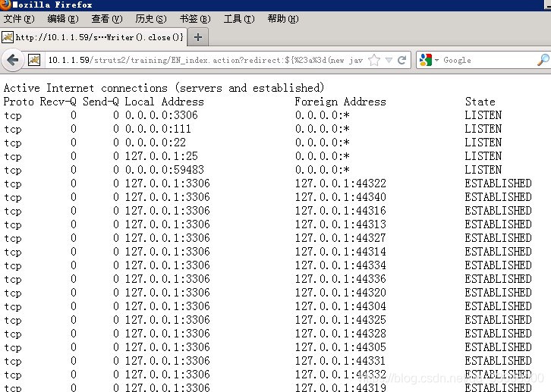Click foreign address 127.0.0.1:44322

click(341, 183)
